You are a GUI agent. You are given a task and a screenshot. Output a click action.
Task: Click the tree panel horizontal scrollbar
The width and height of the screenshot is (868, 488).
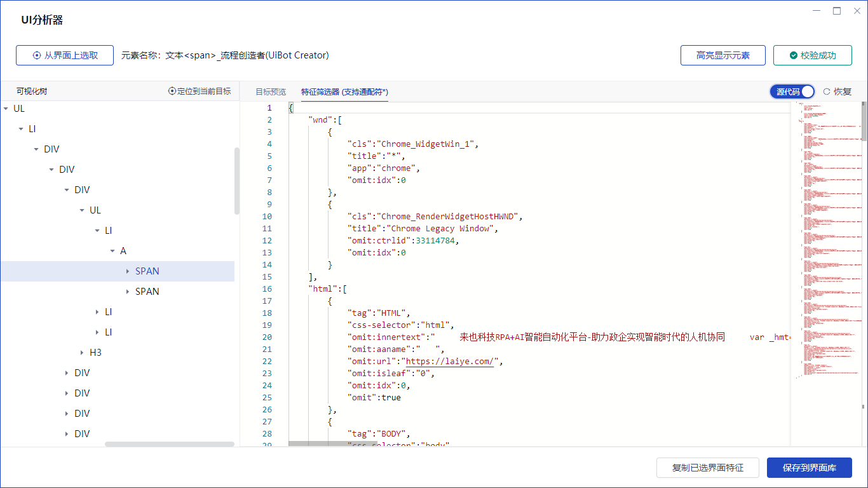pos(170,444)
